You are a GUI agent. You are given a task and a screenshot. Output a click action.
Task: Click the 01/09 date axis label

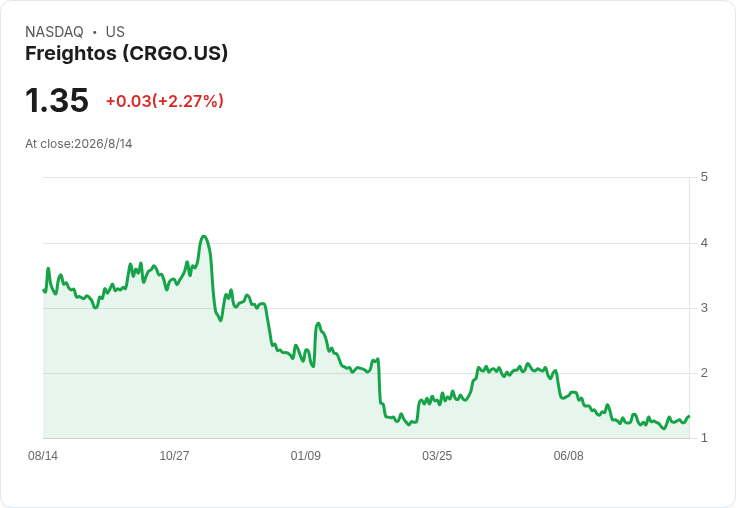pyautogui.click(x=306, y=455)
